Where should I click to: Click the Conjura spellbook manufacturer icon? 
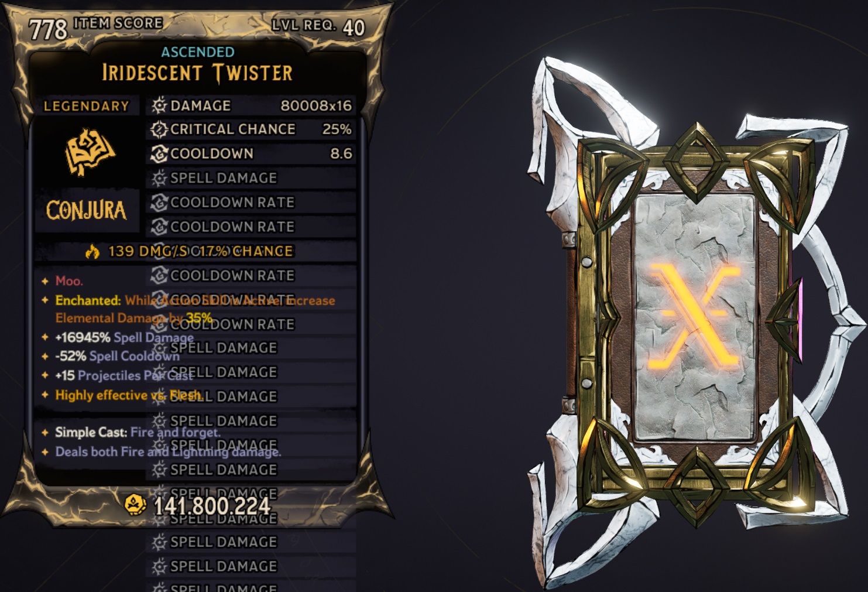click(x=90, y=151)
